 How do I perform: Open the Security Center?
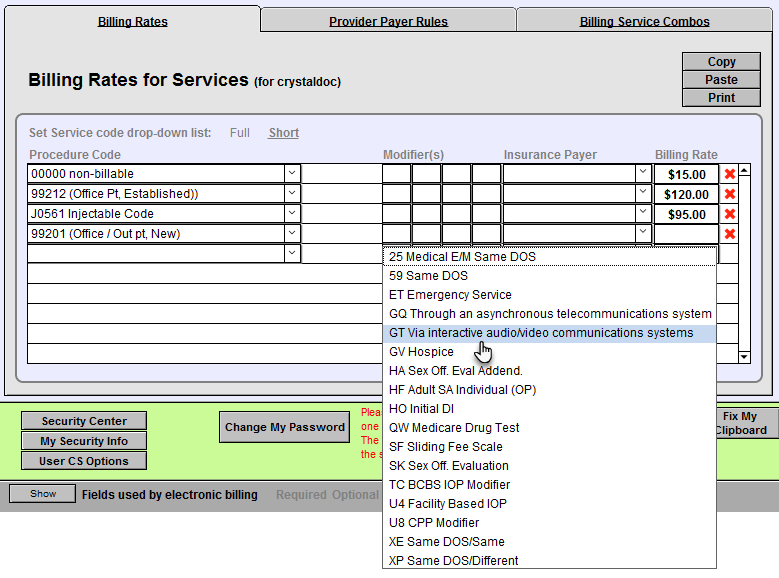84,422
